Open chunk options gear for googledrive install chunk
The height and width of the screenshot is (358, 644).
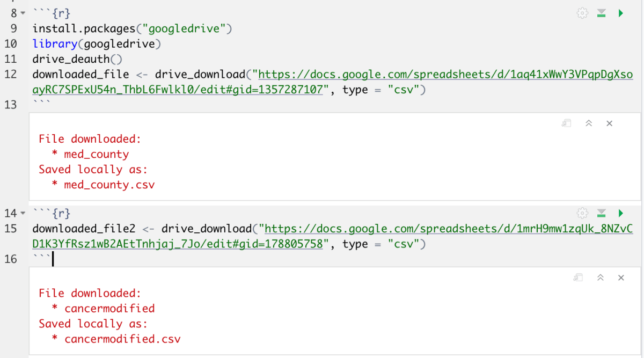(x=582, y=13)
